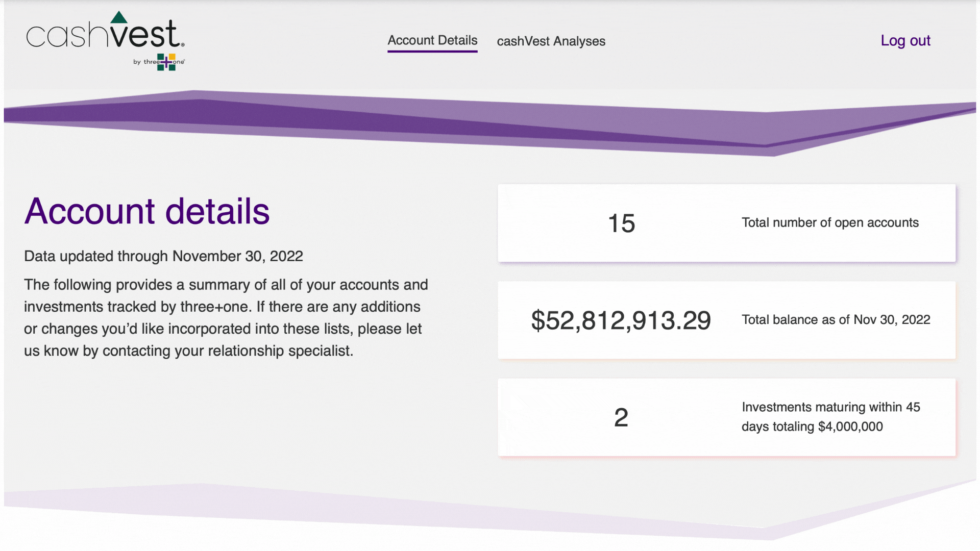Select the total open accounts card
The height and width of the screenshot is (551, 980).
point(726,223)
